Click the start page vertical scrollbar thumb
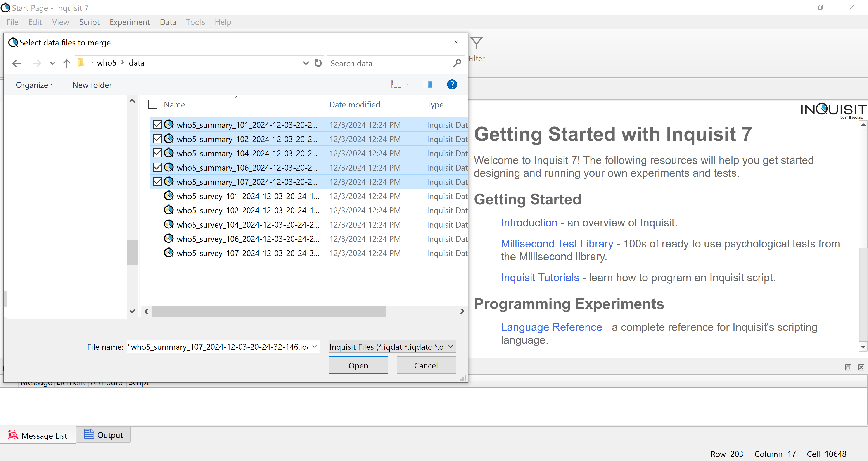The height and width of the screenshot is (461, 868). [863, 189]
